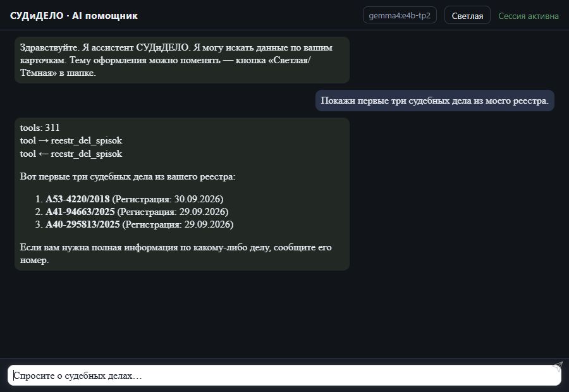The image size is (569, 392).
Task: Click the user message Покажи первые три судебных дела
Action: (435, 101)
